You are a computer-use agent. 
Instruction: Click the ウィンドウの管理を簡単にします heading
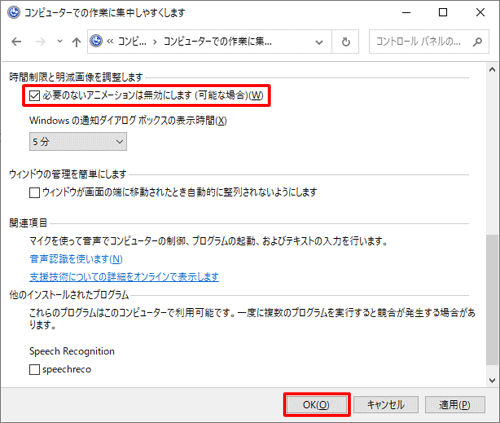click(x=68, y=174)
